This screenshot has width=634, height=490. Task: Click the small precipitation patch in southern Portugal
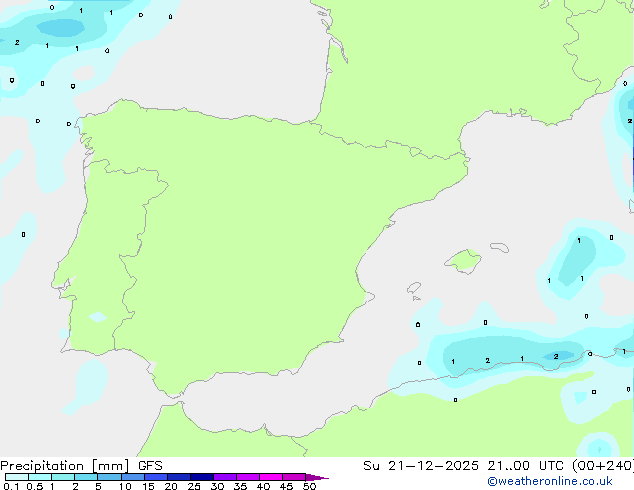[97, 317]
